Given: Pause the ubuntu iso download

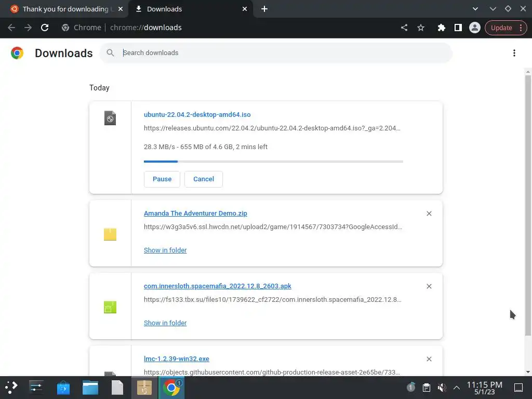Looking at the screenshot, I should [162, 179].
